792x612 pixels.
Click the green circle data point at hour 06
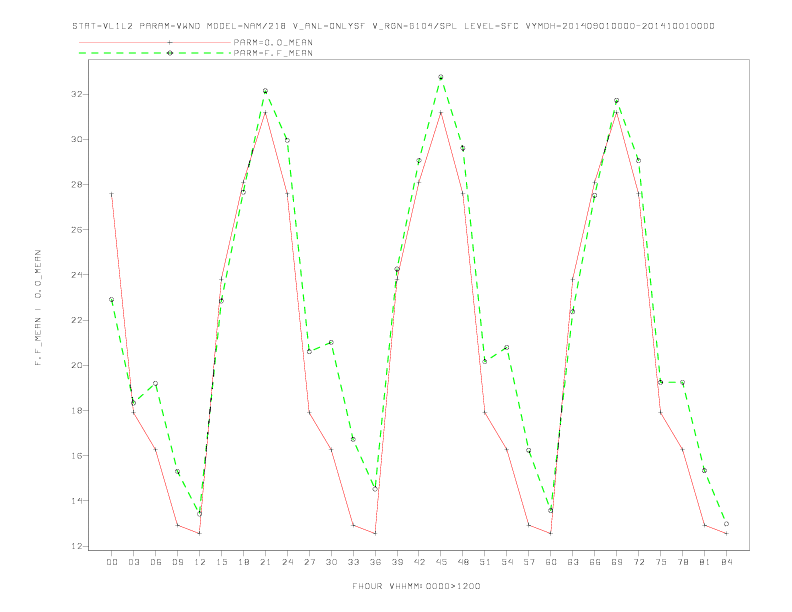coord(156,384)
